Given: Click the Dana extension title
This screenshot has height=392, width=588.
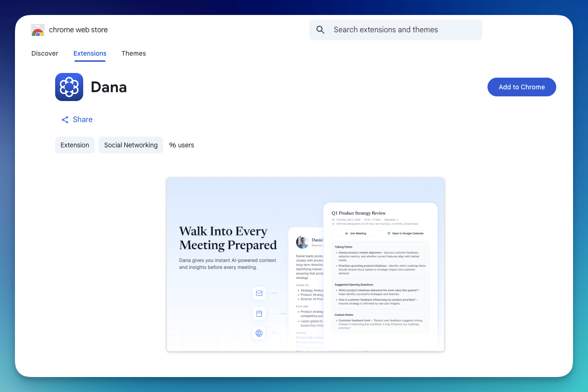Looking at the screenshot, I should click(x=109, y=87).
